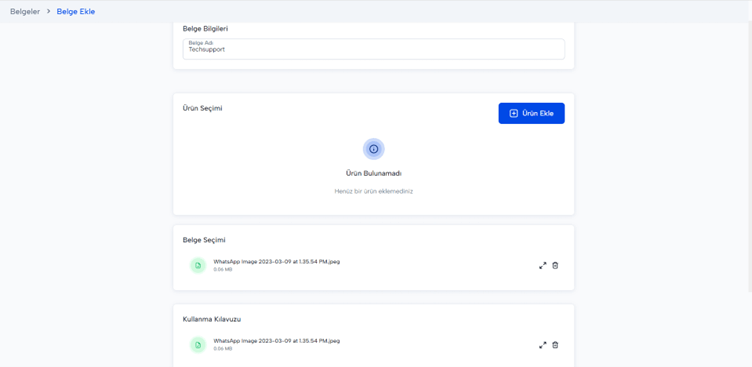Click the file name under Kullanma Kılavuzu
The height and width of the screenshot is (367, 752).
point(277,341)
